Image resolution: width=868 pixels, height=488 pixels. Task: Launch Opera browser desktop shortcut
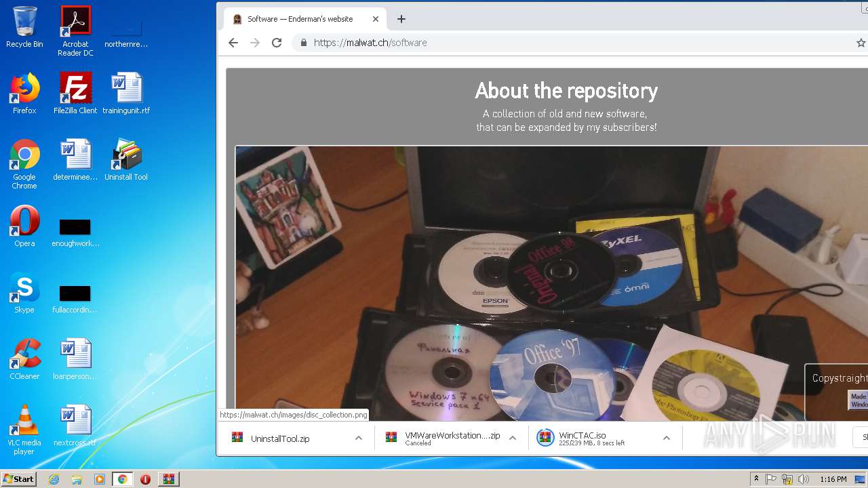(24, 226)
